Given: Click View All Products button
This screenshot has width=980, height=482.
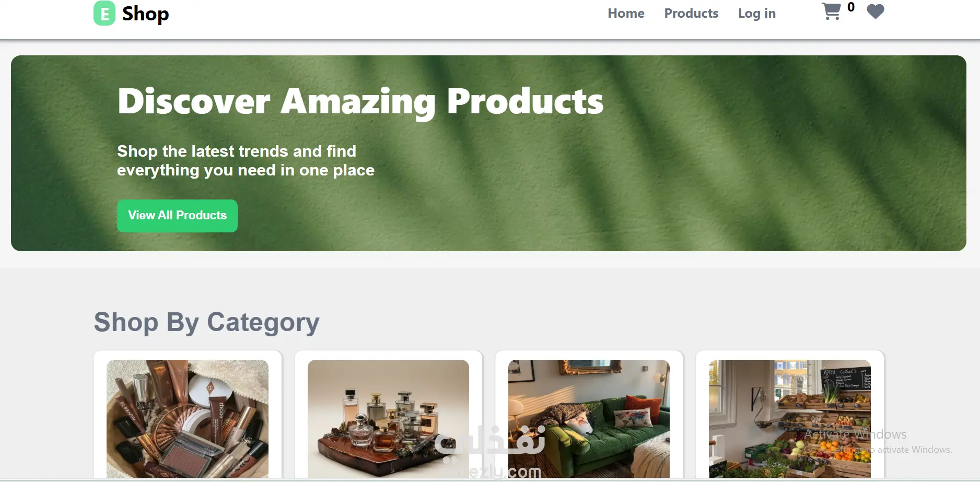Looking at the screenshot, I should click(x=177, y=216).
